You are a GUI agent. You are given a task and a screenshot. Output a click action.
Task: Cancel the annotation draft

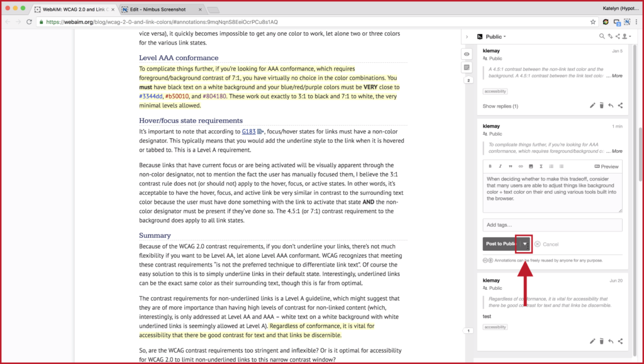pos(547,244)
